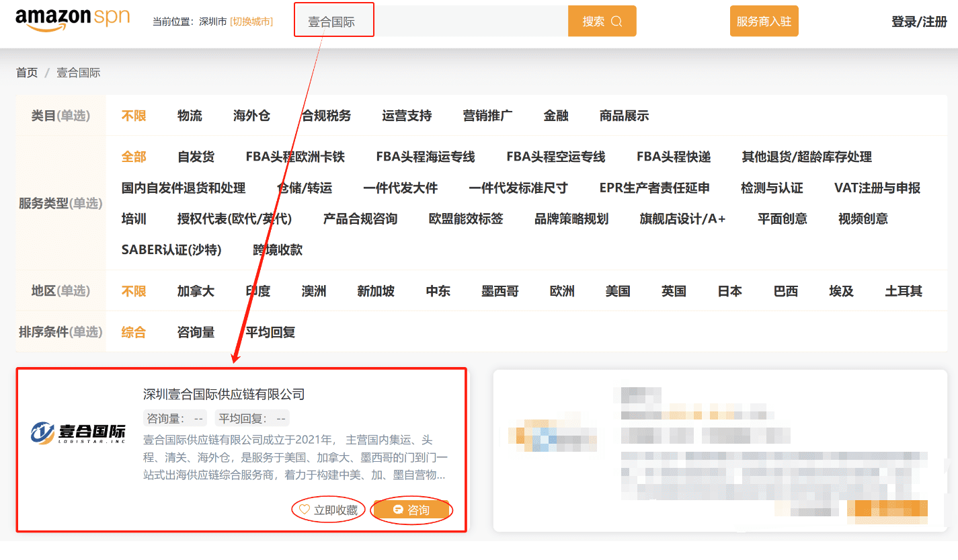Image resolution: width=958 pixels, height=560 pixels.
Task: Choose 不限 in the 类目 row
Action: coord(134,116)
